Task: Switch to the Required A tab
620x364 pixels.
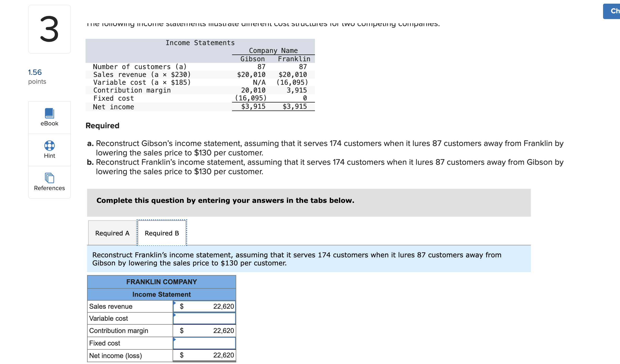Action: [x=112, y=233]
